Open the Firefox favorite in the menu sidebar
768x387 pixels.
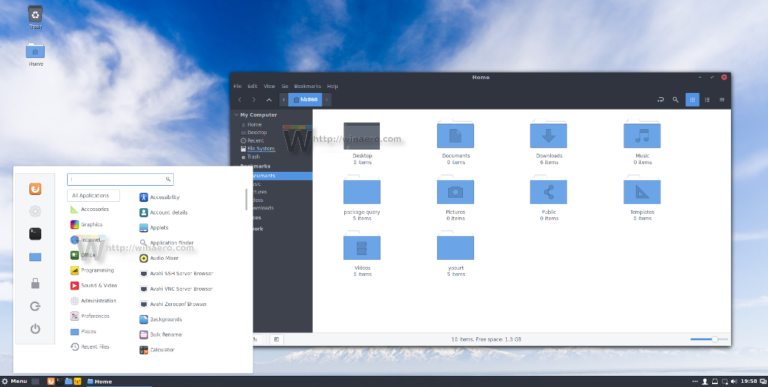click(x=35, y=189)
